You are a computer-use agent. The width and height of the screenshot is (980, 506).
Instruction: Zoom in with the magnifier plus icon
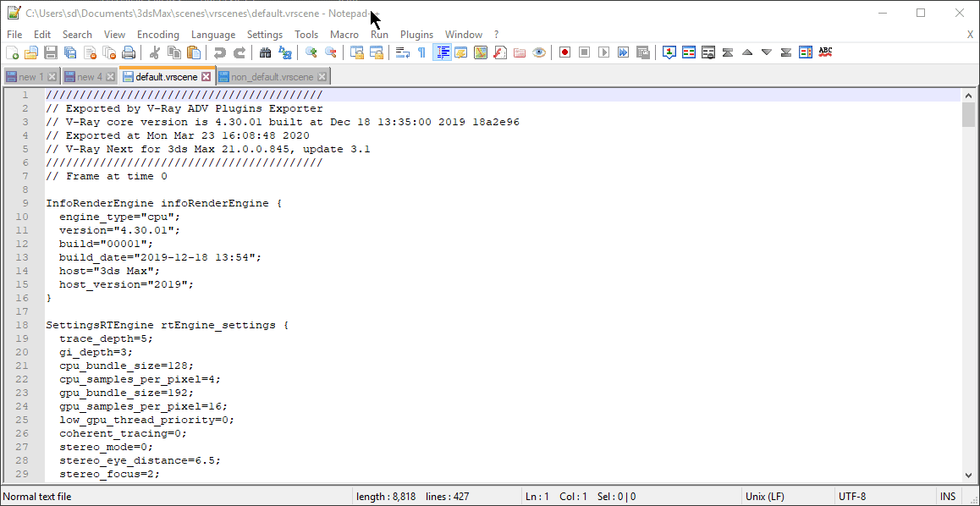tap(311, 52)
